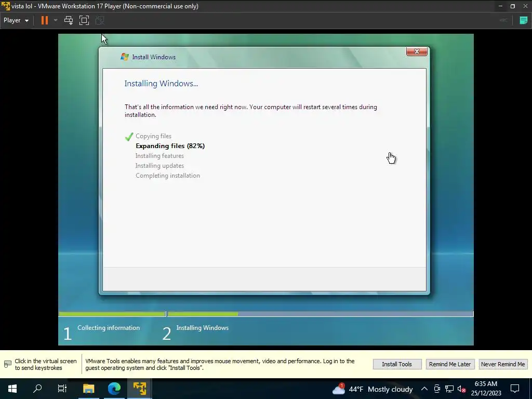
Task: Click the Meet Now tray icon
Action: 437,389
